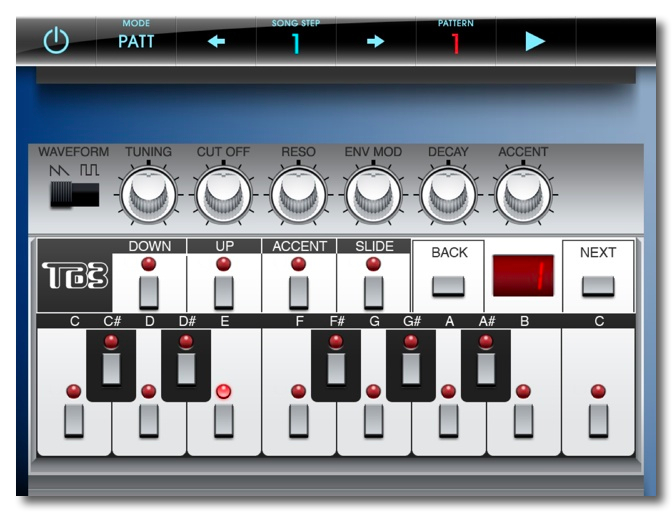Flip the waveform selector switch
The height and width of the screenshot is (512, 672).
coord(75,195)
